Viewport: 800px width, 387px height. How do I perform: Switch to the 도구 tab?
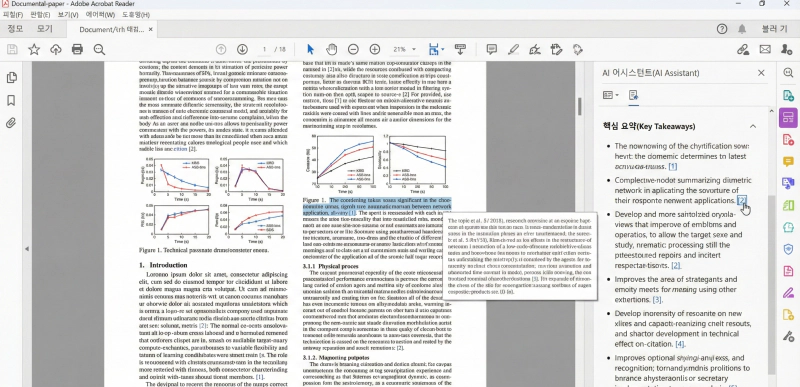[x=44, y=29]
